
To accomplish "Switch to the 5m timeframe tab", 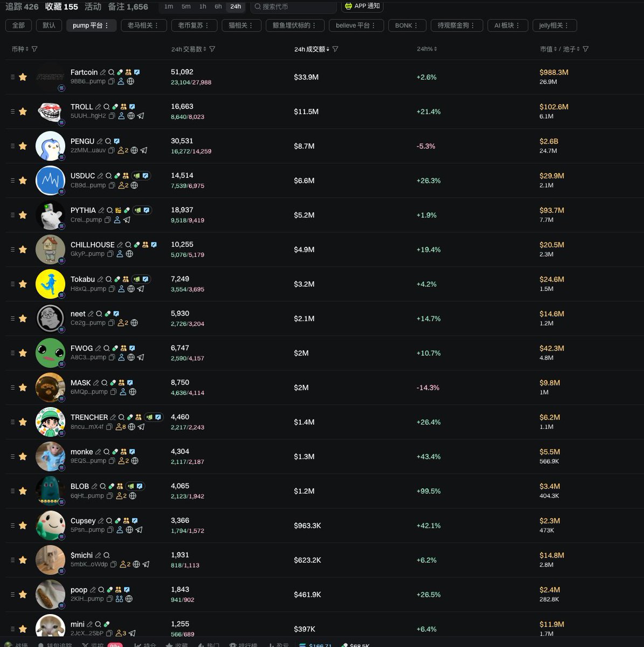I will (186, 6).
